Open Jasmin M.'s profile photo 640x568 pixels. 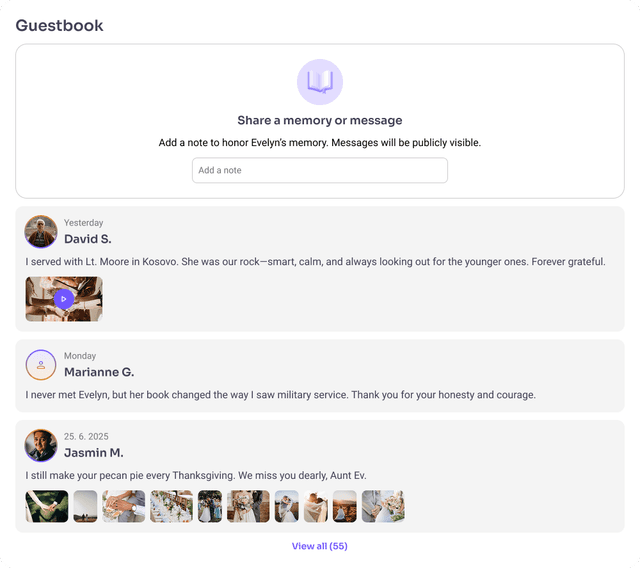click(41, 445)
